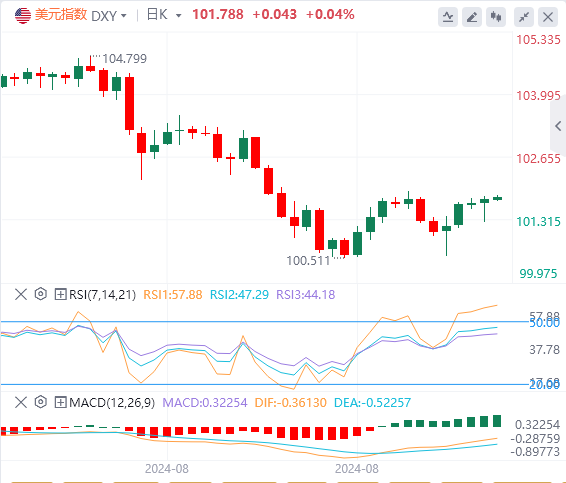This screenshot has width=566, height=483.
Task: Expand the collapsed right side panel chevron
Action: click(x=558, y=126)
